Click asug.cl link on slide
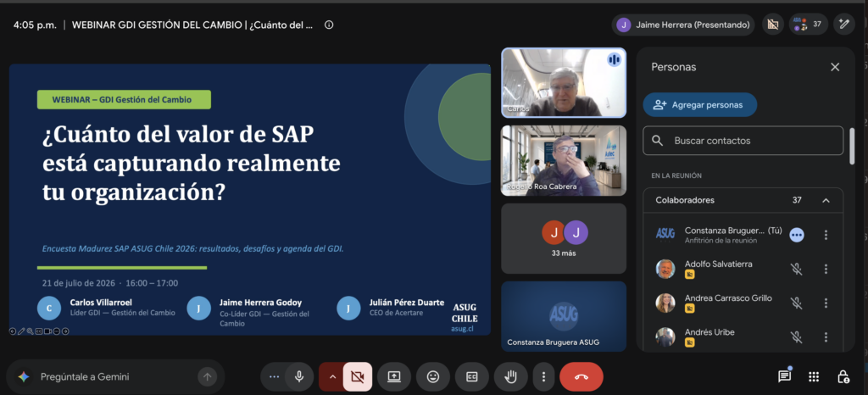The width and height of the screenshot is (868, 395). [x=462, y=329]
